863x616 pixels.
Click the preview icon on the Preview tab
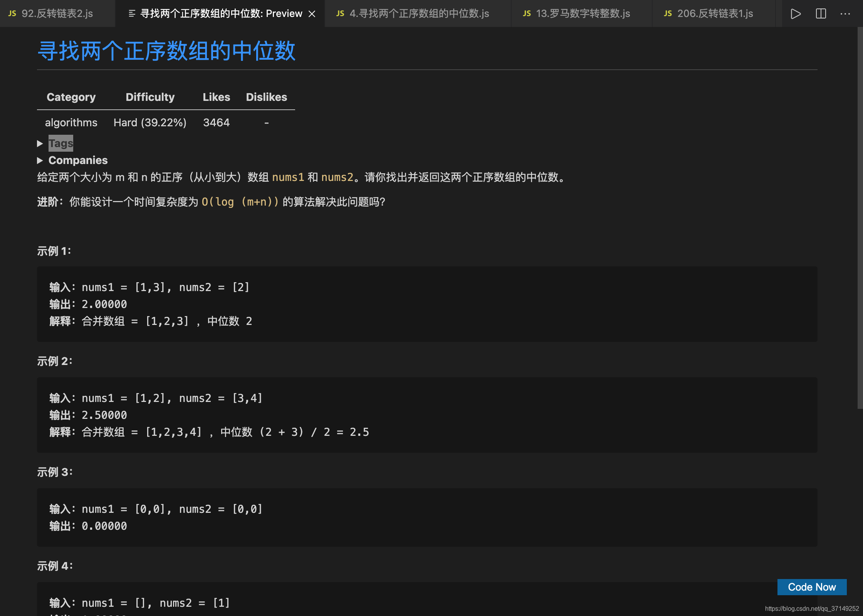click(132, 14)
